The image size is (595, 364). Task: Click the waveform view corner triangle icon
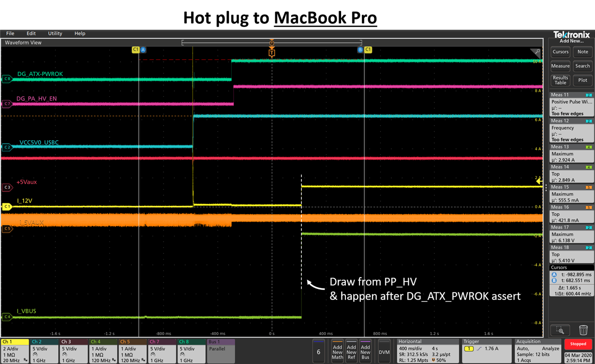point(535,52)
